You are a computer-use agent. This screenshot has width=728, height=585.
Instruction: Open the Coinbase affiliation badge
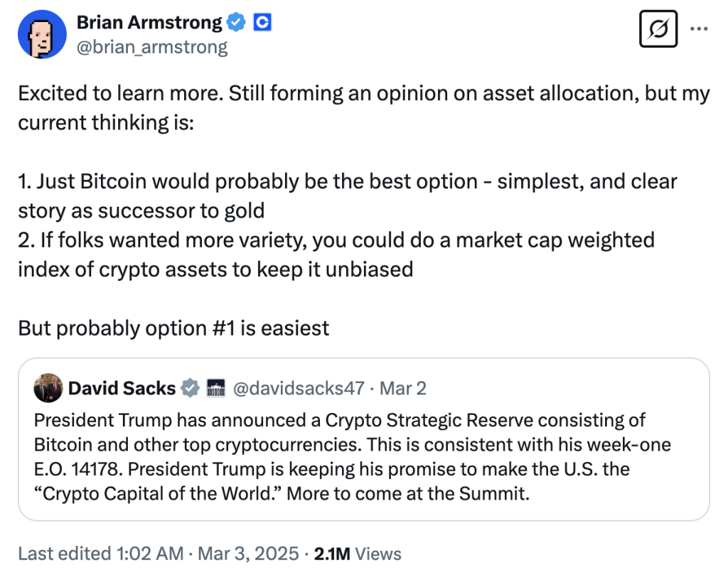point(262,22)
